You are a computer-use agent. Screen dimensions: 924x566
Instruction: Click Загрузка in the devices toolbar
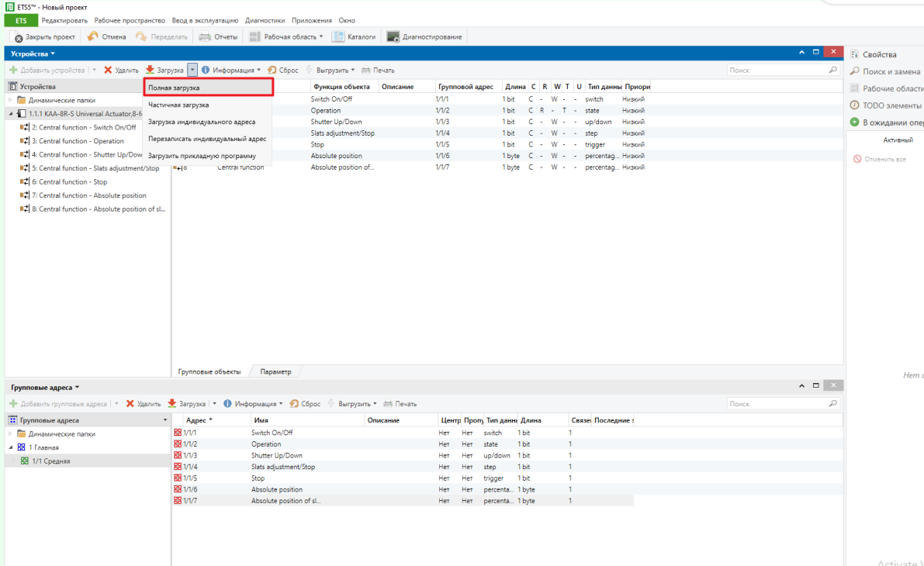[165, 70]
